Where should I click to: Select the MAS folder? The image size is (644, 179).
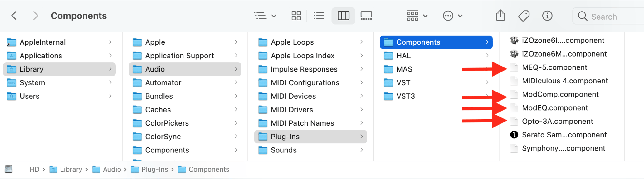(x=436, y=69)
